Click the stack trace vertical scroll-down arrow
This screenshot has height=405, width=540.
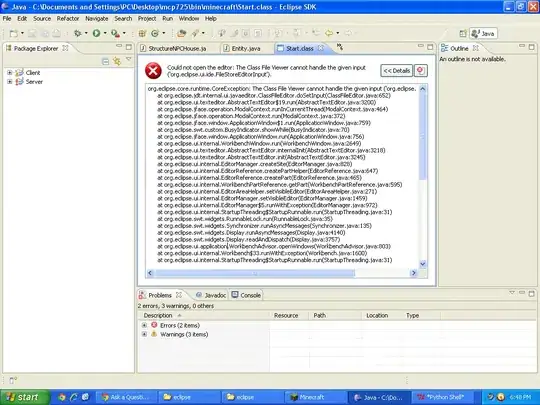coord(423,264)
